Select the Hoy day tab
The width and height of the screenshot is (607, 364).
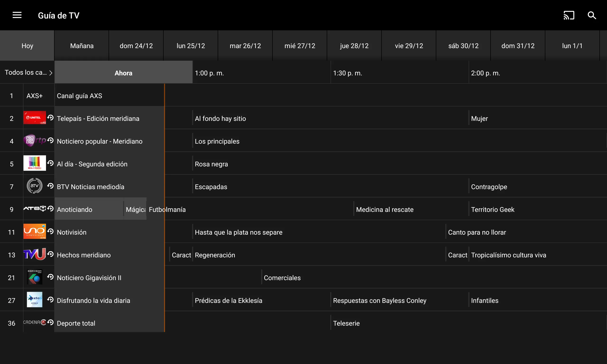coord(27,46)
